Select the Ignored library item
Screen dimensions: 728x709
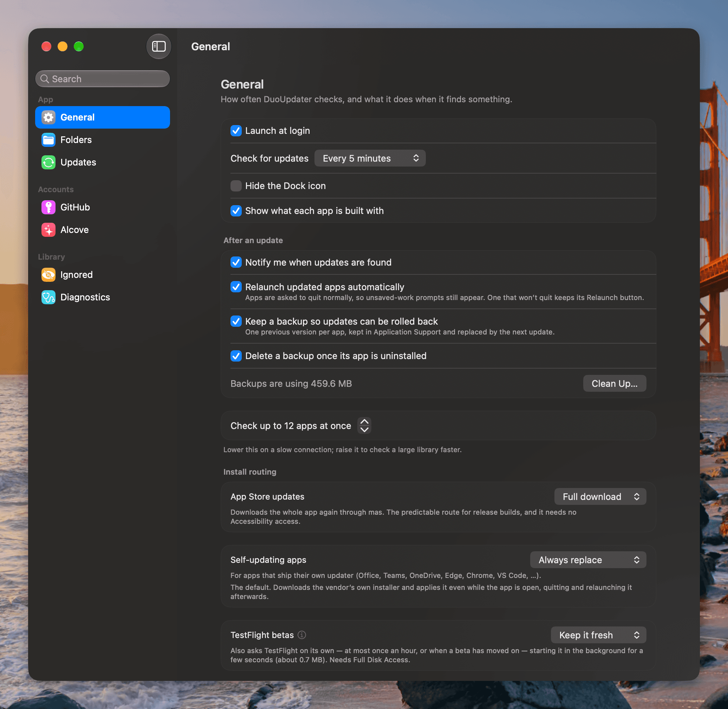tap(102, 275)
